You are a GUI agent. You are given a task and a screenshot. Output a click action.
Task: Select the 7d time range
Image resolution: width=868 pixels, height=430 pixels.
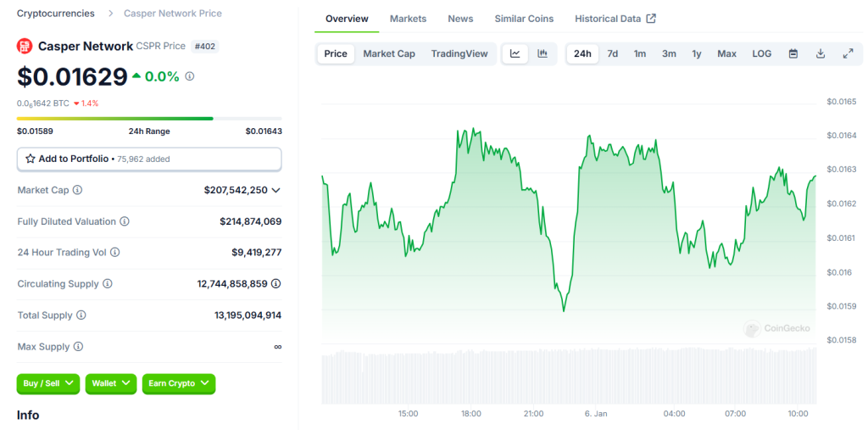point(612,53)
